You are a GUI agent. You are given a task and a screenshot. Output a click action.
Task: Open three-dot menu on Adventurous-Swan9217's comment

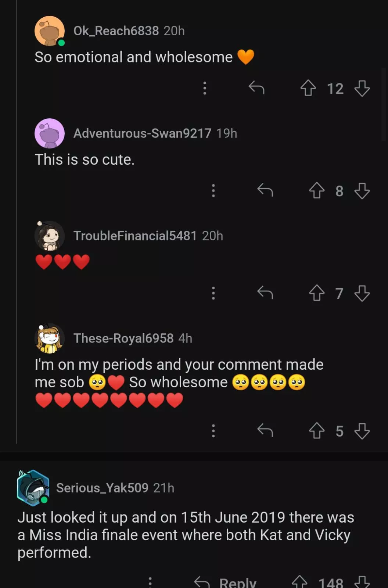point(213,191)
